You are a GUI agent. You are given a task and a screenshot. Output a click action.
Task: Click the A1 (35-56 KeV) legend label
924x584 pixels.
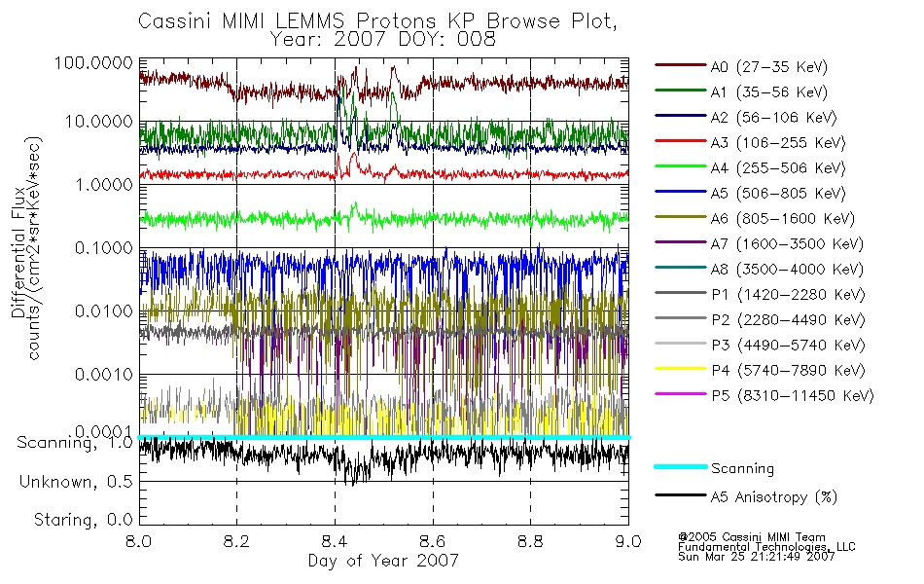[x=768, y=92]
